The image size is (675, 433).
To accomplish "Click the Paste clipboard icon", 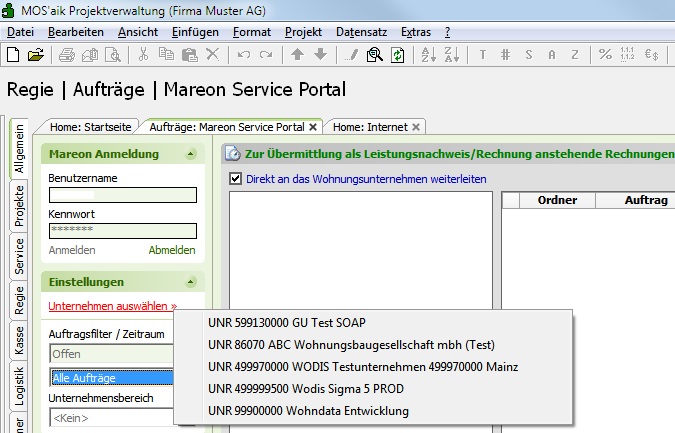I will click(189, 55).
